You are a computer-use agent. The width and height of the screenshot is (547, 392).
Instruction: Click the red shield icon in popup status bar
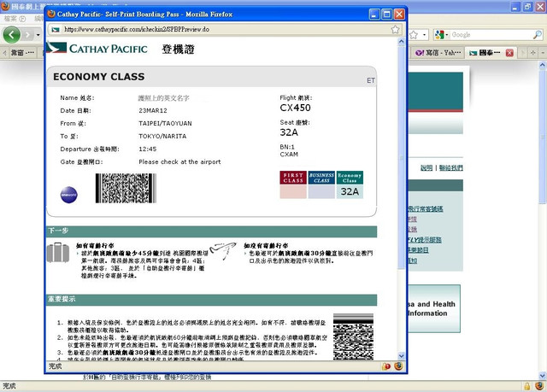385,366
